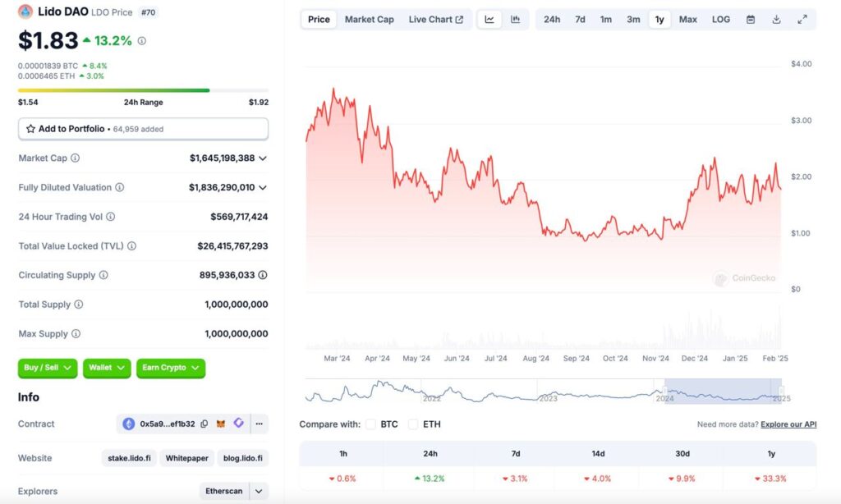Click the right handle of chart range selector
This screenshot has width=841, height=504.
(782, 391)
